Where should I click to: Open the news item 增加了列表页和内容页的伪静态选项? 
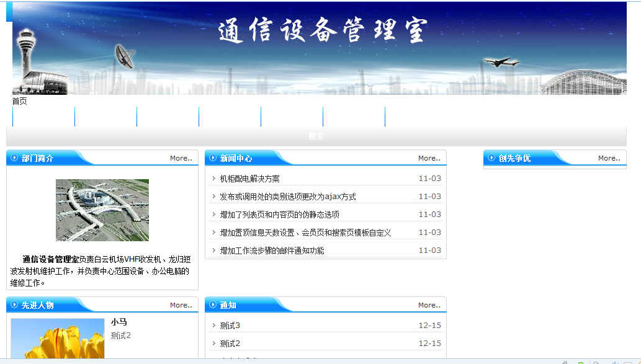(279, 215)
